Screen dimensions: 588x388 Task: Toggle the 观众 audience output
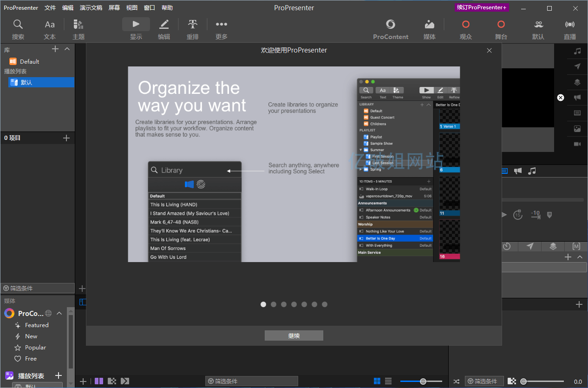(x=466, y=30)
